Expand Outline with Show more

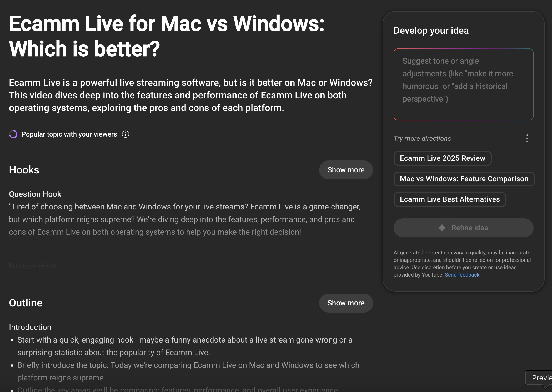(x=346, y=303)
